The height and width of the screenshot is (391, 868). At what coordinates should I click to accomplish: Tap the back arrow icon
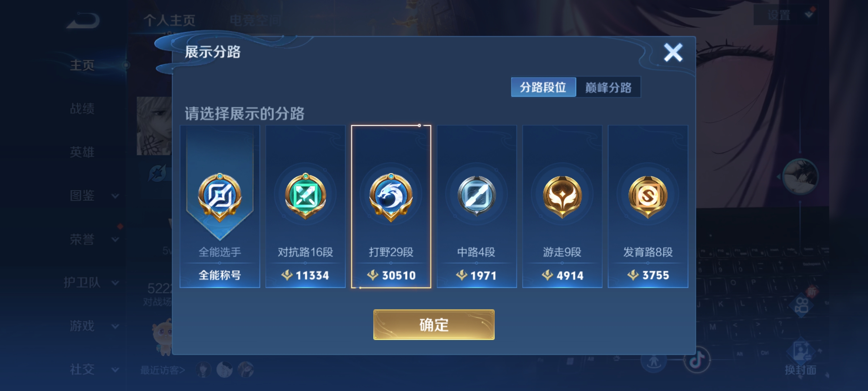[x=83, y=20]
